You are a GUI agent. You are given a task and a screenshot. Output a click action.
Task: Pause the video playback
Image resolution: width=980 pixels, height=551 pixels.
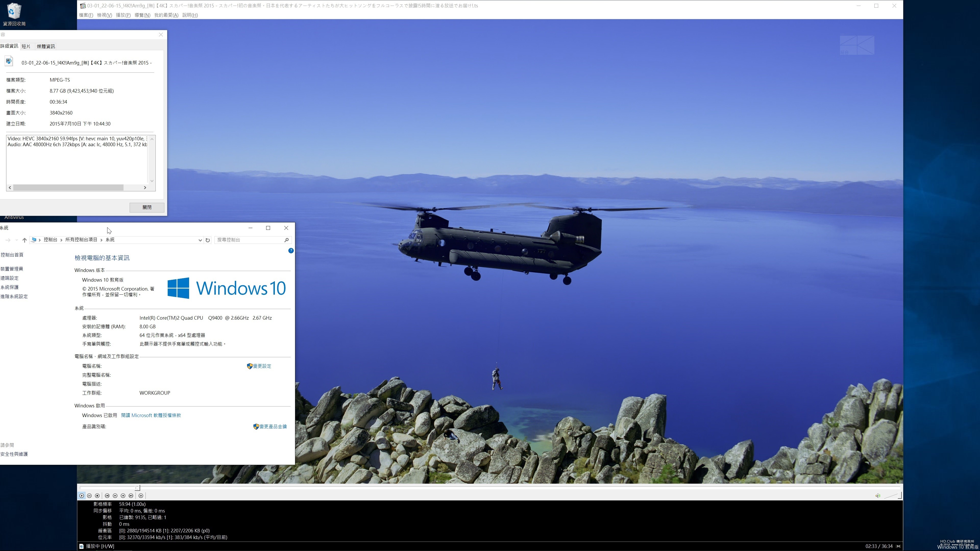[x=89, y=495]
